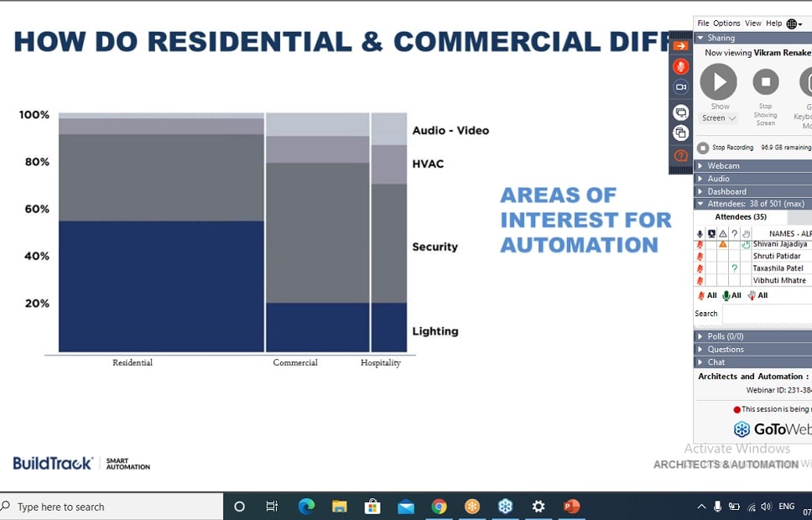Click the Stop Showing Screen button
Screen dimensions: 812x520
(x=765, y=82)
